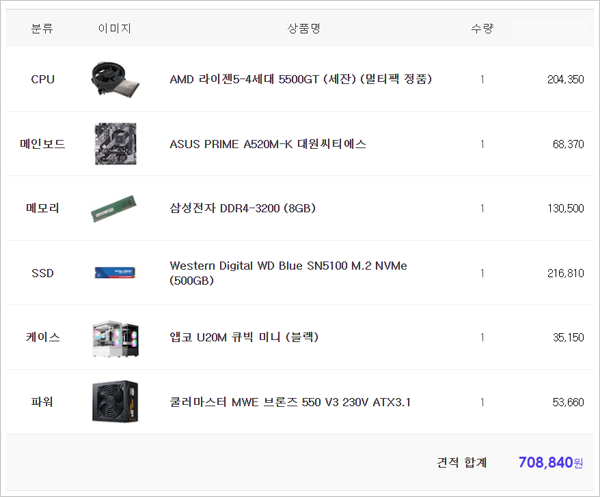
Task: Click the total estimate 708,840원
Action: (551, 462)
